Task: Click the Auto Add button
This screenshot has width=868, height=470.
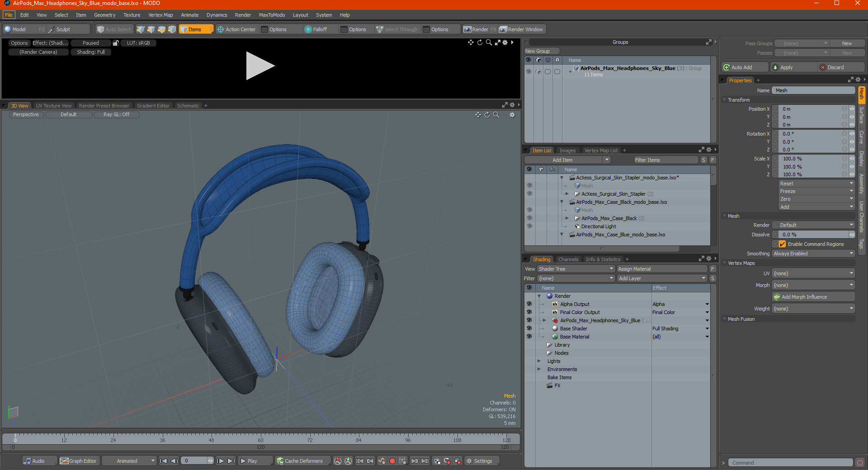Action: point(745,67)
